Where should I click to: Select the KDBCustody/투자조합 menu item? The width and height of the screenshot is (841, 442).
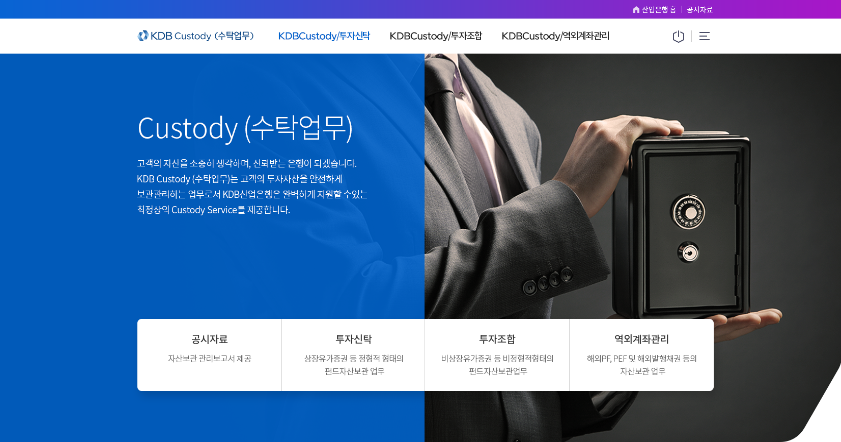click(x=436, y=36)
